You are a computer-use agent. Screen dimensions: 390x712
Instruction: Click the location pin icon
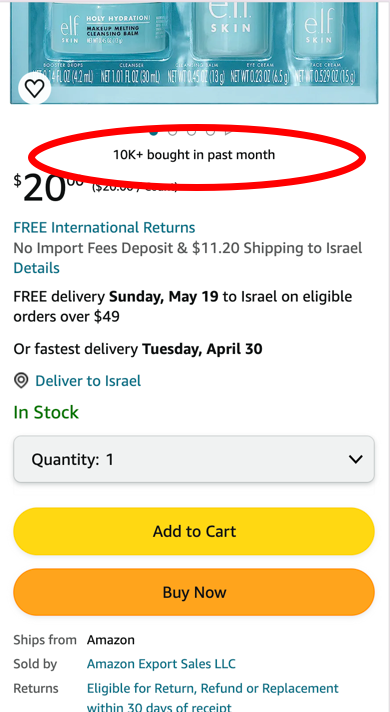click(21, 381)
